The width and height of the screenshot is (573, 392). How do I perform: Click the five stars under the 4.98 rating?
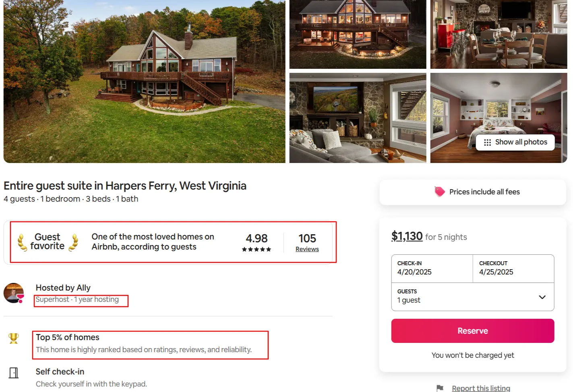(257, 249)
